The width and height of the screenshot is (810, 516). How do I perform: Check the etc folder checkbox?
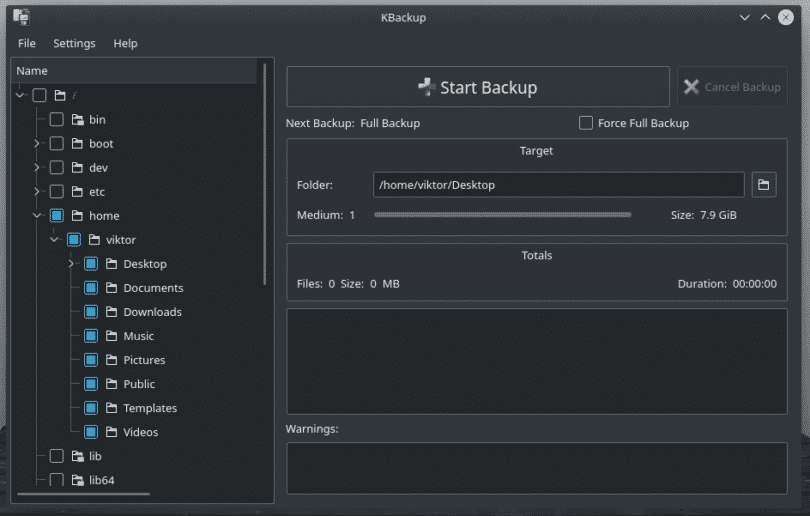(x=57, y=192)
